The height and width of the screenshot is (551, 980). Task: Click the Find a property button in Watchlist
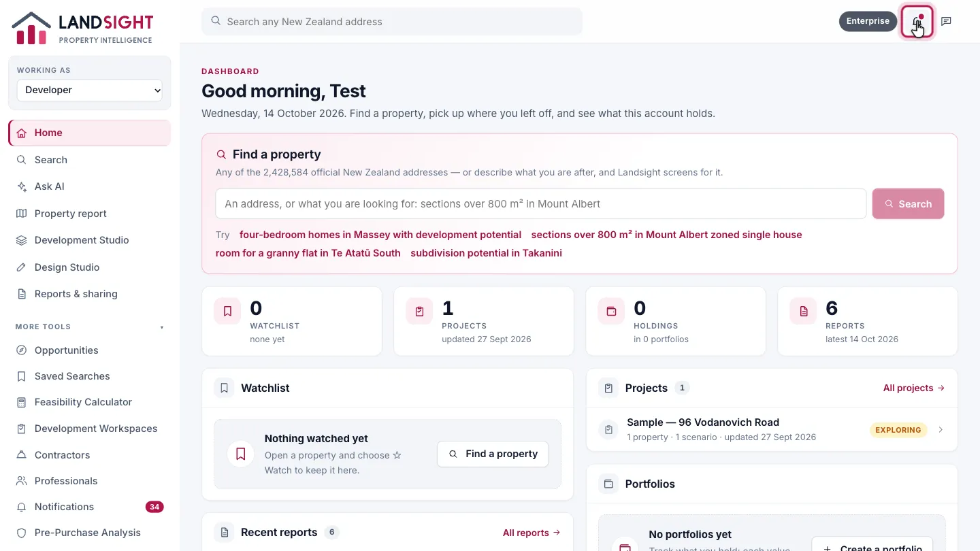tap(493, 454)
